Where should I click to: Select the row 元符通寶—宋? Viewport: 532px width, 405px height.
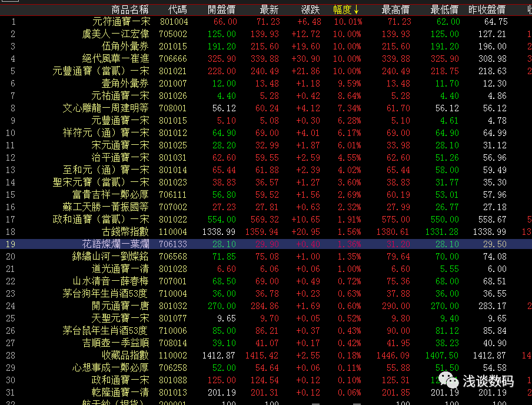(x=266, y=22)
